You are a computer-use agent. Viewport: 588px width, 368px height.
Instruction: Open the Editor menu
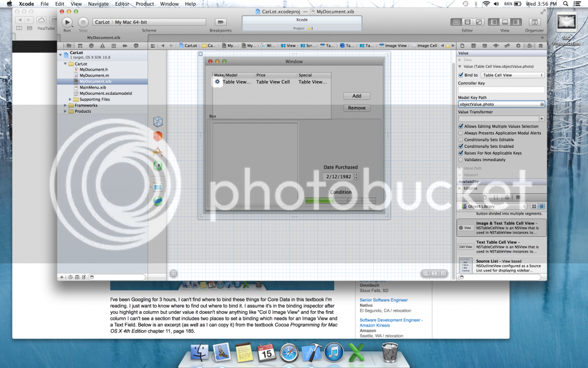(122, 4)
